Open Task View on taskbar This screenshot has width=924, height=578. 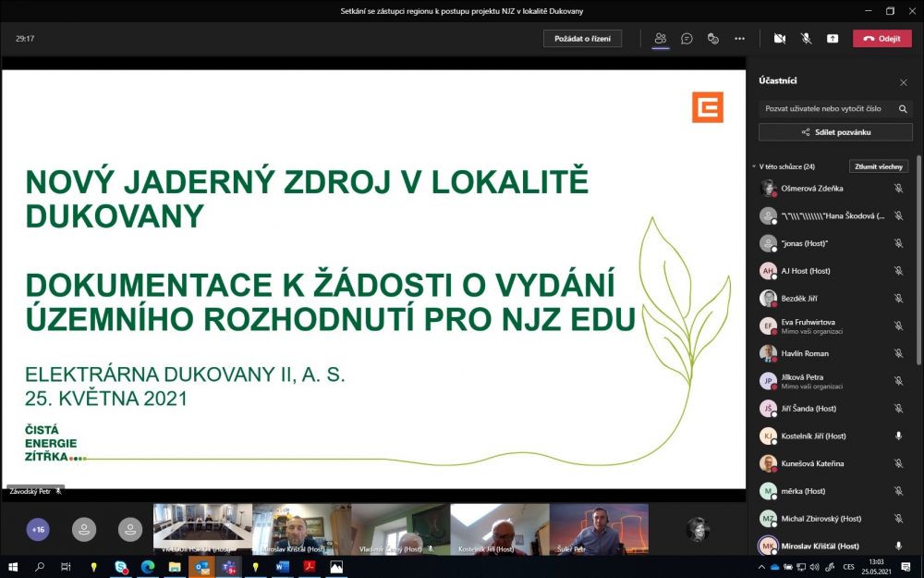[66, 567]
